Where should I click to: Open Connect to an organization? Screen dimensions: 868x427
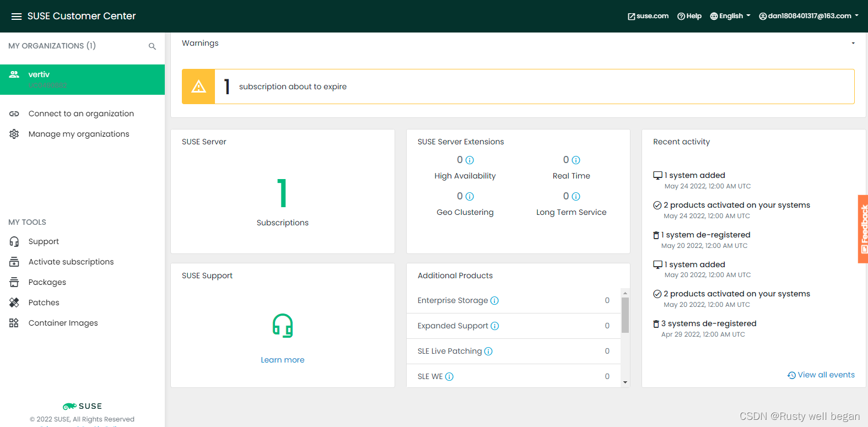click(x=81, y=113)
